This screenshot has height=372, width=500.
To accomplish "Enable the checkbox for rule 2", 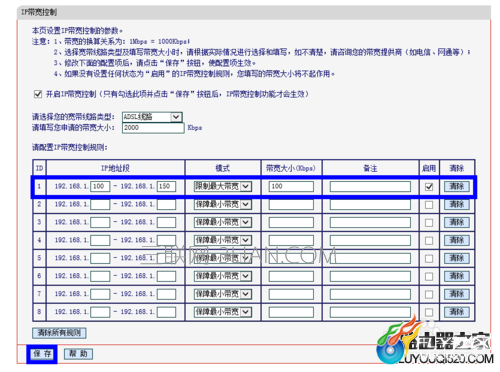I will 429,205.
